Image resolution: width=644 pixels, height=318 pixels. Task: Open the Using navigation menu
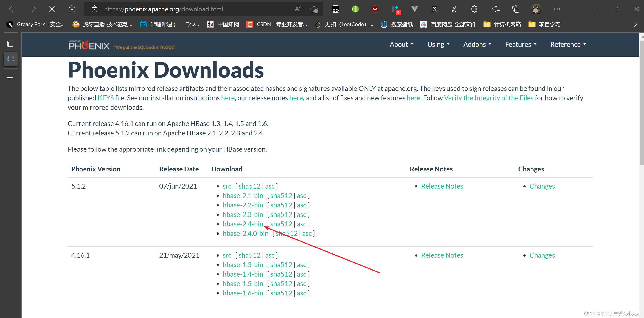[x=438, y=44]
